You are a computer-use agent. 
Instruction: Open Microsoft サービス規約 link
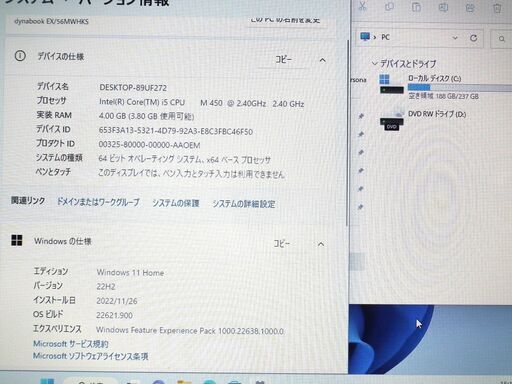tap(71, 344)
